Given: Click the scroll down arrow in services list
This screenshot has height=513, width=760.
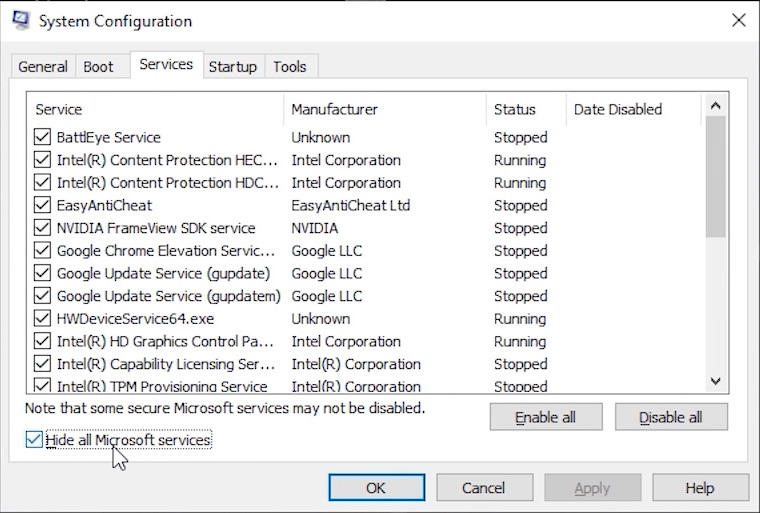Looking at the screenshot, I should [715, 381].
